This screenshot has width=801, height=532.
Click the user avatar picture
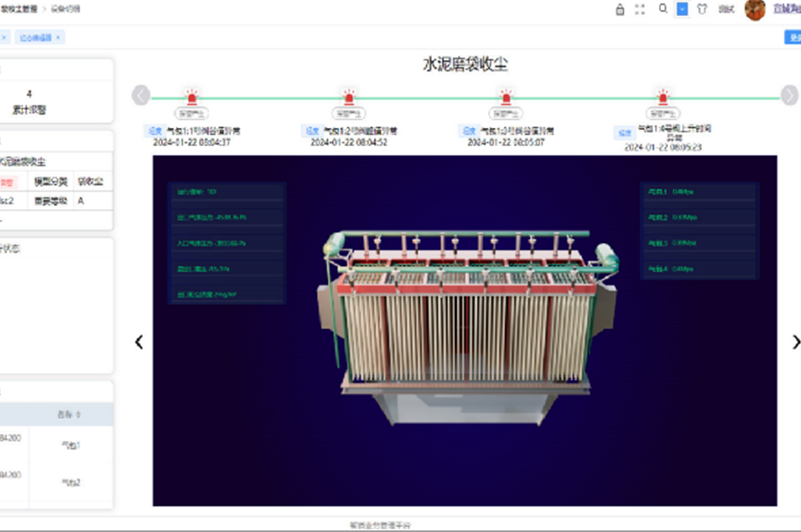coord(754,9)
